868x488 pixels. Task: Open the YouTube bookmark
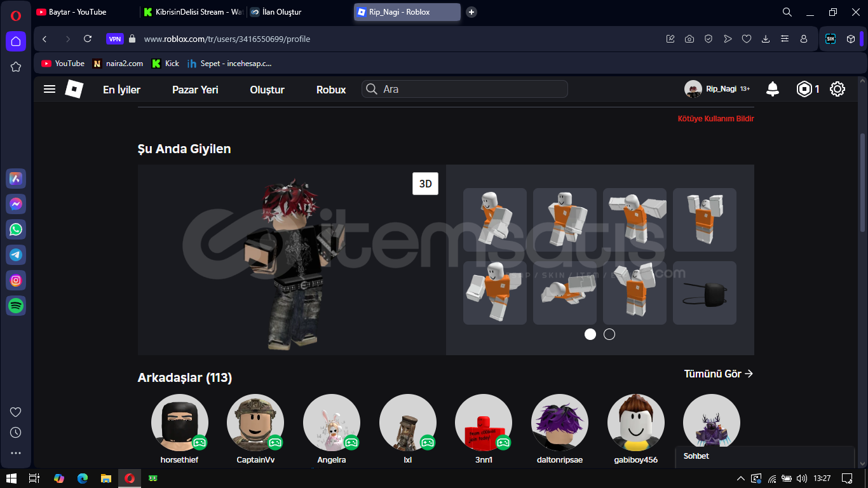63,64
